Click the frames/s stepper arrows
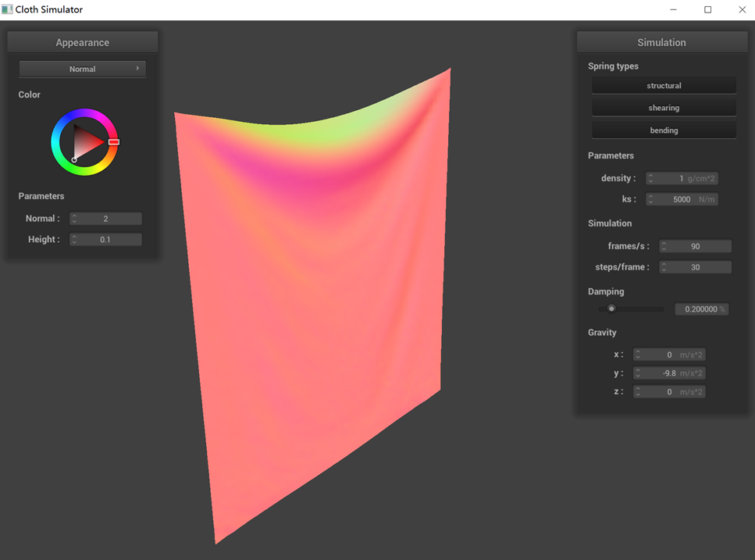755x560 pixels. click(x=664, y=246)
